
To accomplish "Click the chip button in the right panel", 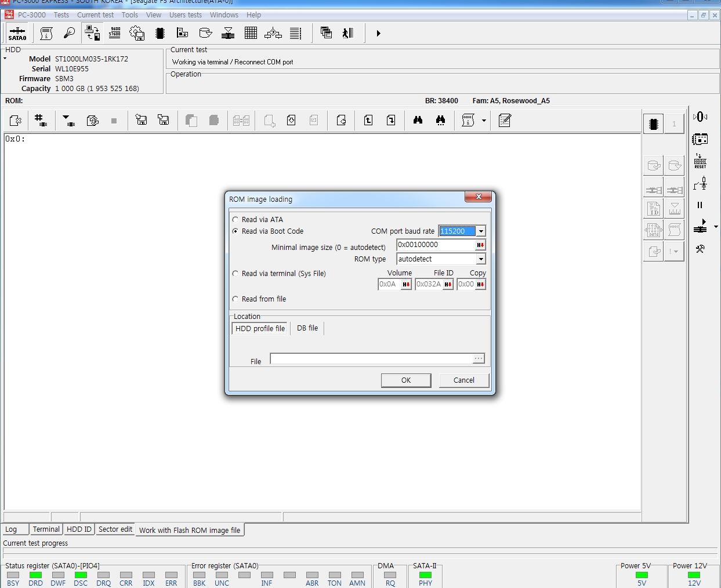I will point(654,124).
